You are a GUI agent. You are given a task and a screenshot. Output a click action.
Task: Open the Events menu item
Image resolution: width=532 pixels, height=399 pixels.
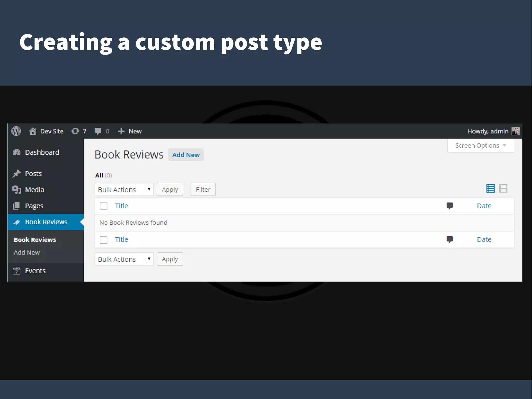(35, 271)
